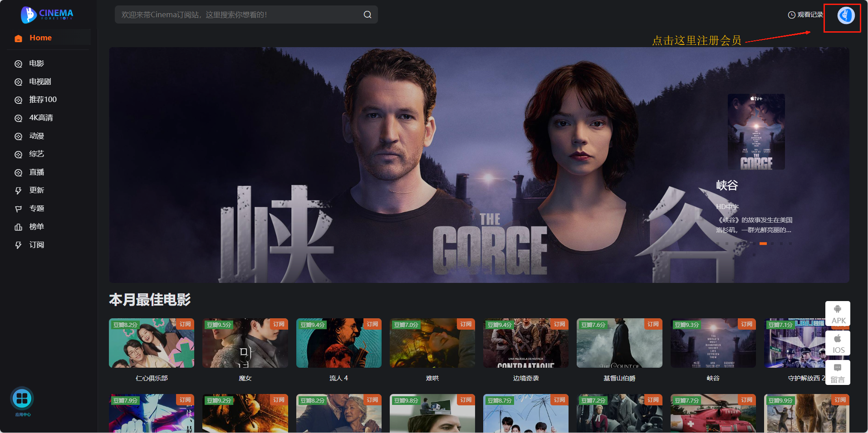Open the 魔女 movie poster

pyautogui.click(x=245, y=343)
